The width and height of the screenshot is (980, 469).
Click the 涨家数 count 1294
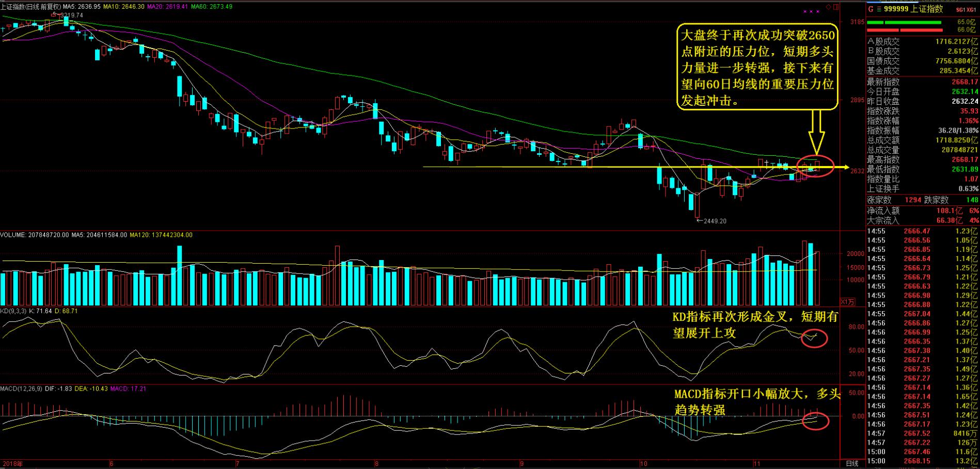coord(913,200)
